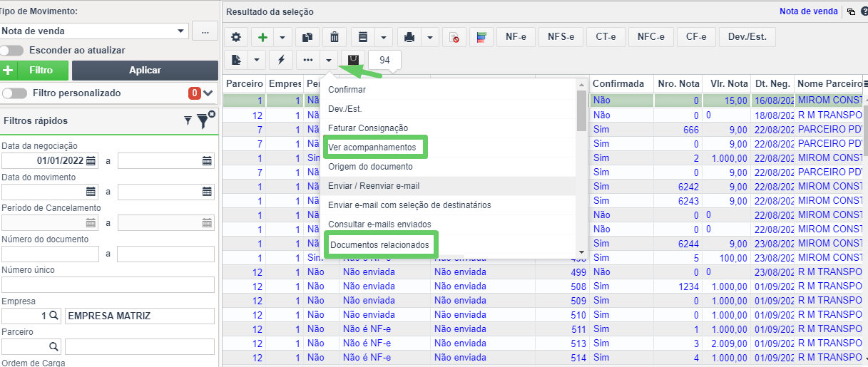The height and width of the screenshot is (367, 868).
Task: Open calendar for Período de Cancelamento end
Action: click(207, 223)
